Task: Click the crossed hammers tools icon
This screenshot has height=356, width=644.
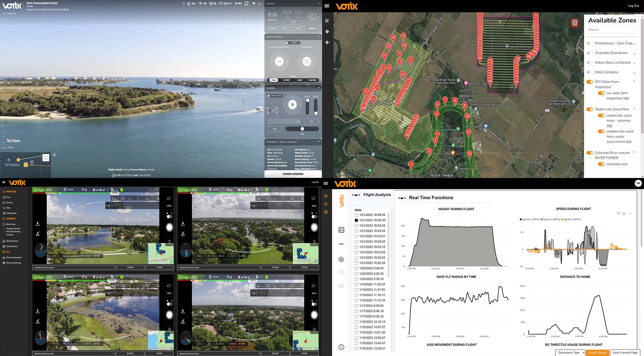Action: (x=327, y=21)
